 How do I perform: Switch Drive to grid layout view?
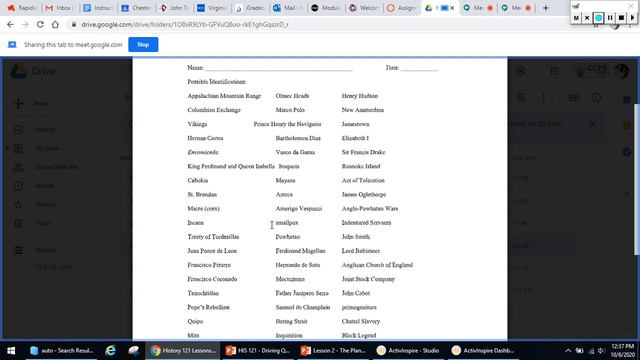[573, 98]
